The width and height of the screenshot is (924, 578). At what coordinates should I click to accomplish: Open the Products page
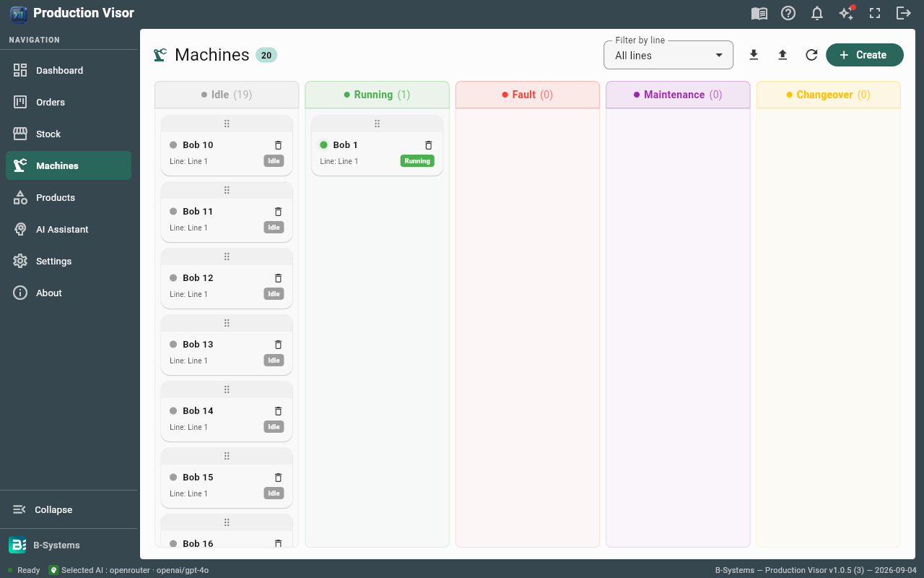pyautogui.click(x=69, y=197)
